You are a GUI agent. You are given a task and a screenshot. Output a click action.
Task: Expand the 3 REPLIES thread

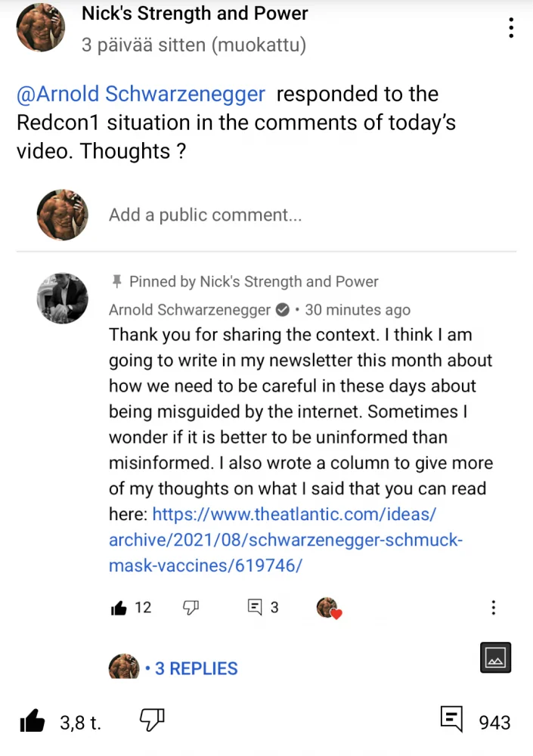tap(196, 668)
